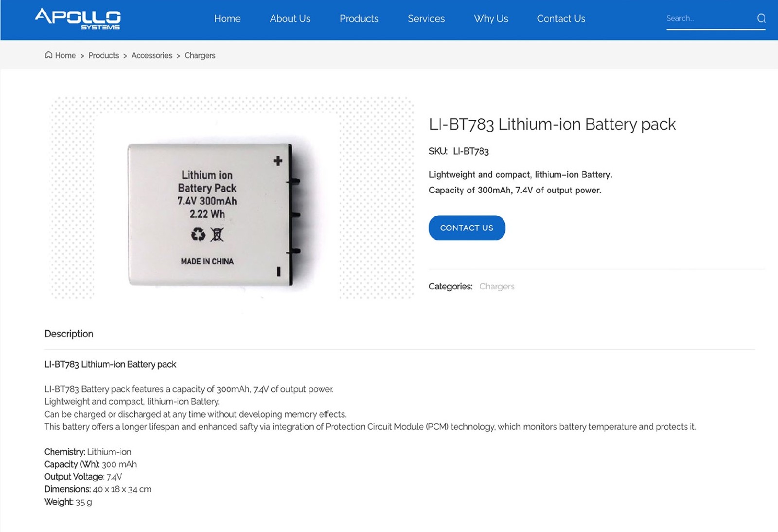This screenshot has height=532, width=778.
Task: Go to the Products menu
Action: (x=359, y=18)
